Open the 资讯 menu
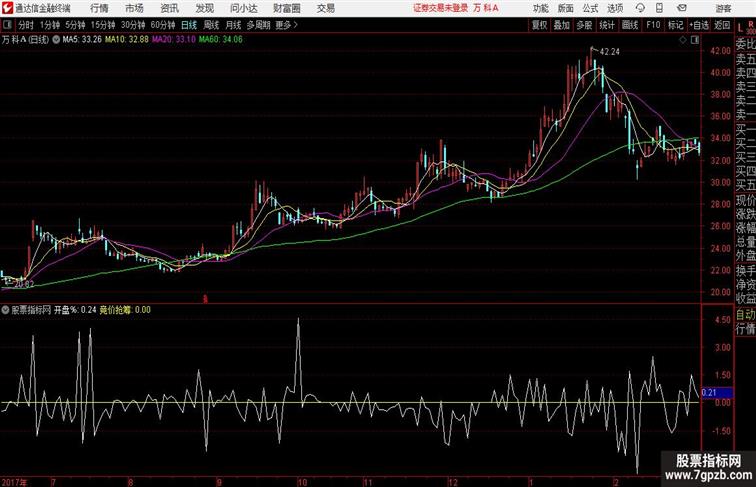 point(170,8)
